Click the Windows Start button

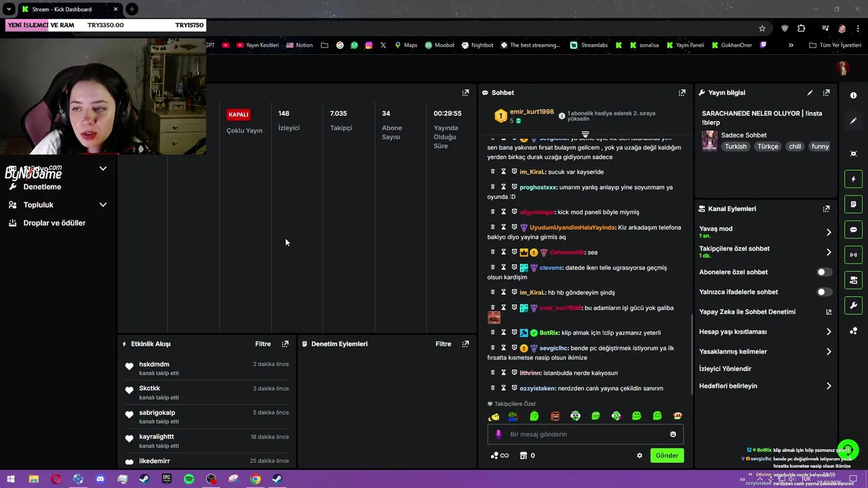pos(12,479)
